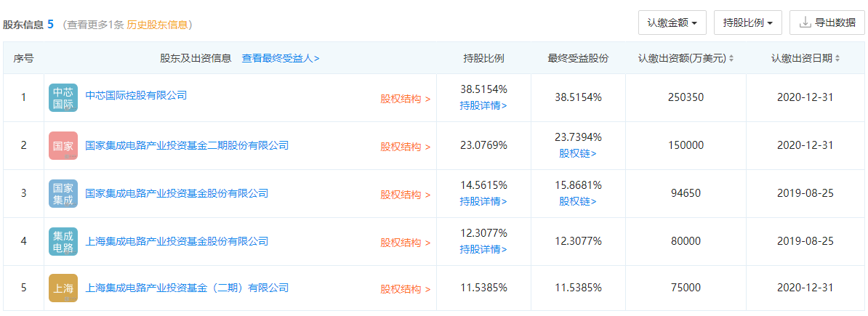The width and height of the screenshot is (868, 316).
Task: Click the 中芯国际 shareholder logo icon
Action: click(x=63, y=97)
